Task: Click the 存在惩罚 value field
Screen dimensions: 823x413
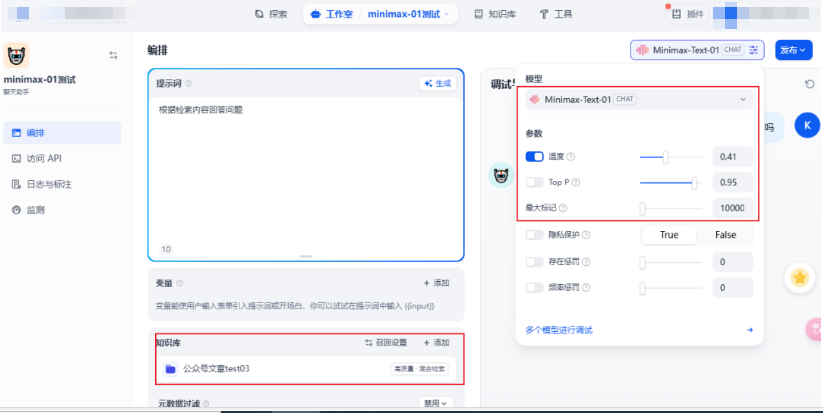Action: pos(733,261)
